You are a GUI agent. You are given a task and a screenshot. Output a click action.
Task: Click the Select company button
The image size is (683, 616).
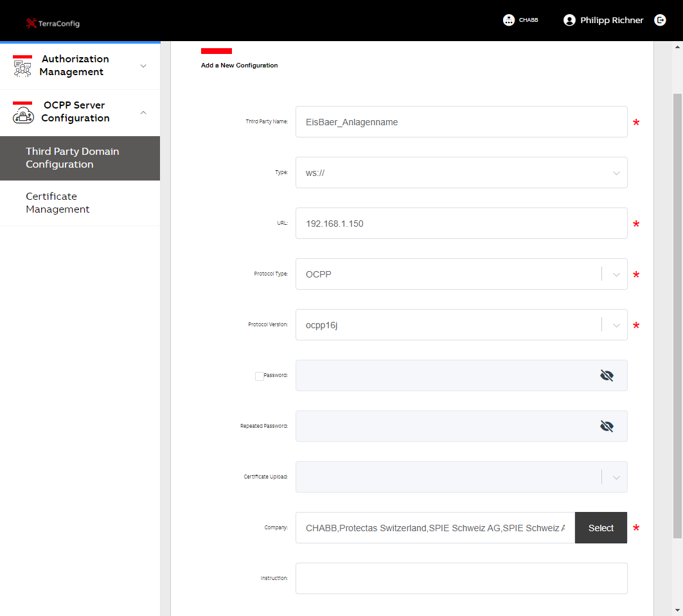pos(601,527)
